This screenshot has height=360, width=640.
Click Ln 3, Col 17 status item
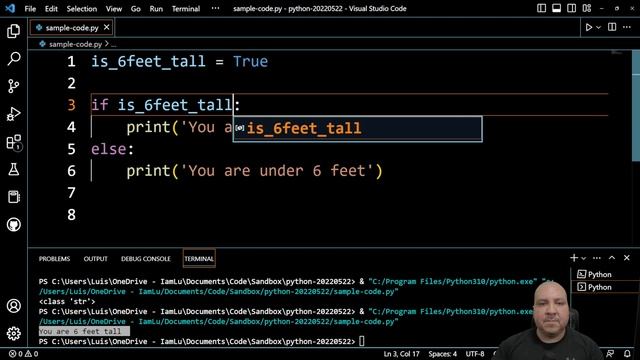coord(401,354)
